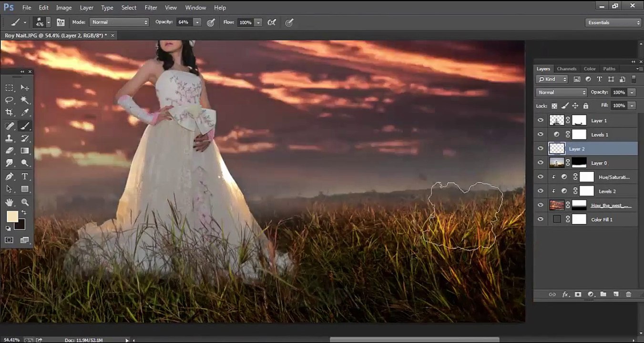Swap foreground and background colors
The width and height of the screenshot is (644, 343).
tap(23, 213)
